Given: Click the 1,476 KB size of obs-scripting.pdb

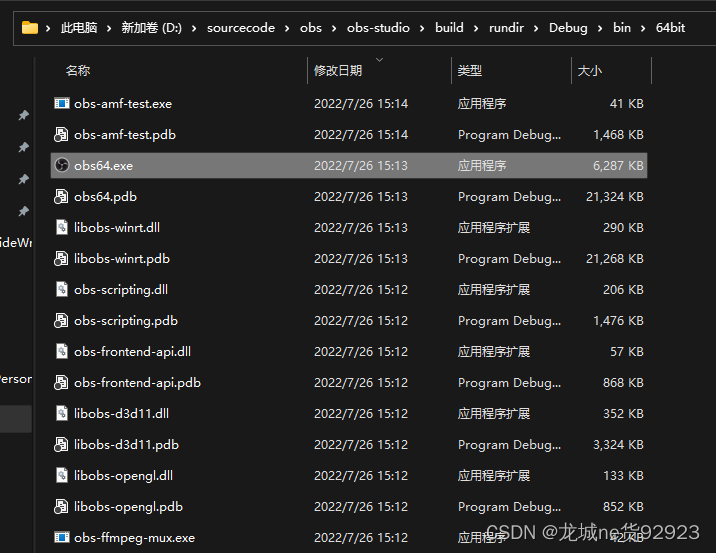Looking at the screenshot, I should 618,321.
